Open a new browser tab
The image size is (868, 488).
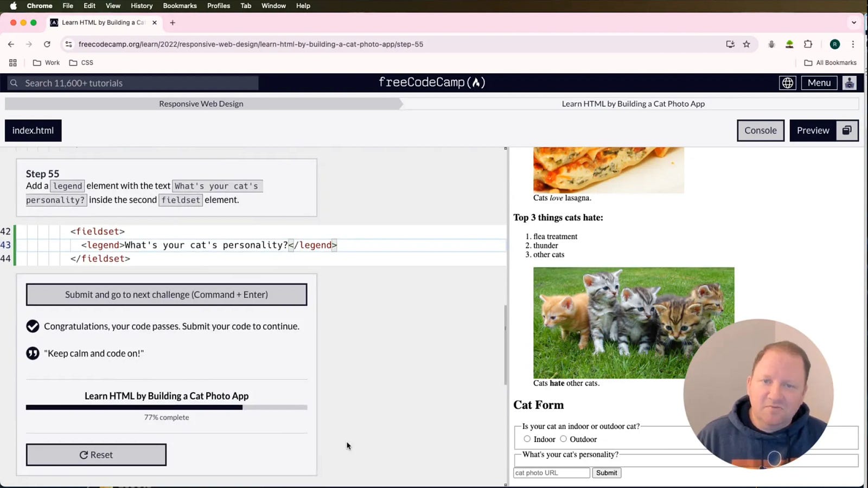[173, 23]
